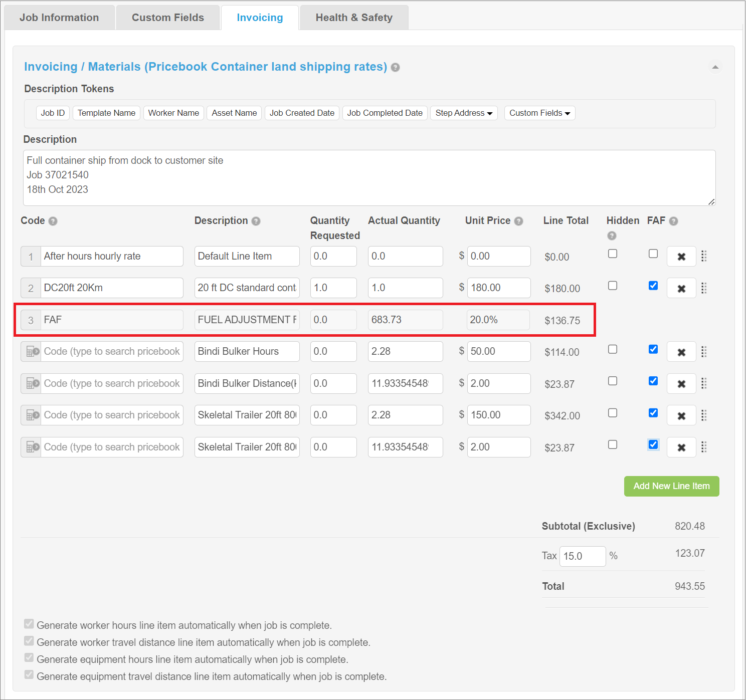Tick Hidden checkbox for DC20ft 20Km row
The image size is (746, 700).
pos(613,286)
